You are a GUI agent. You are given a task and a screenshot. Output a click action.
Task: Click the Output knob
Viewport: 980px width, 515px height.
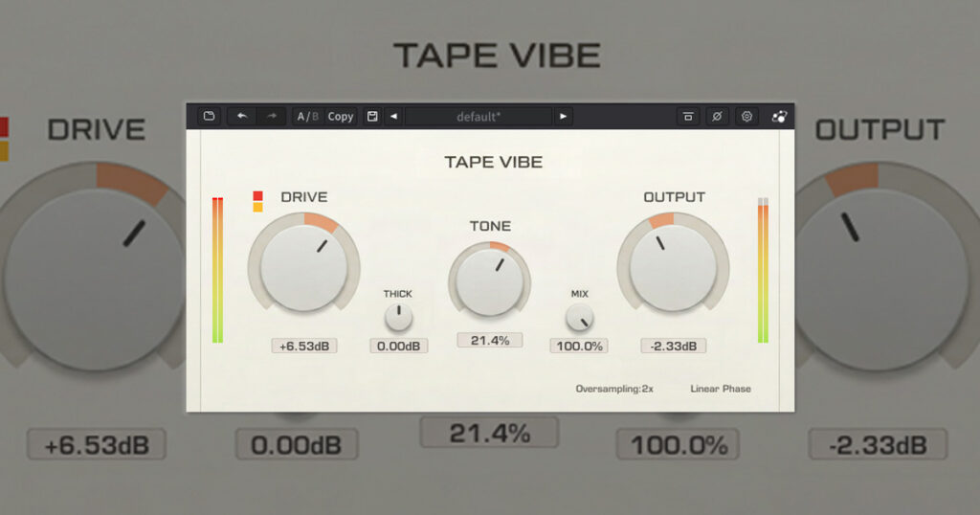(673, 267)
